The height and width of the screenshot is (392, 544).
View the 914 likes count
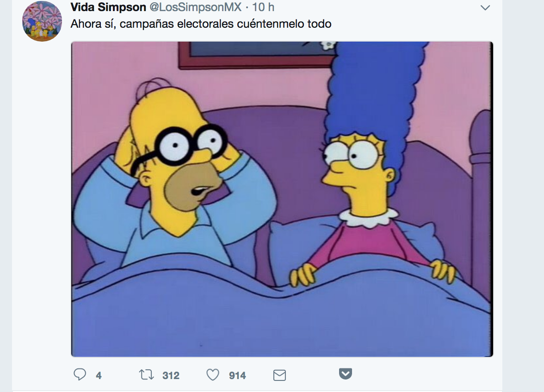coord(237,375)
